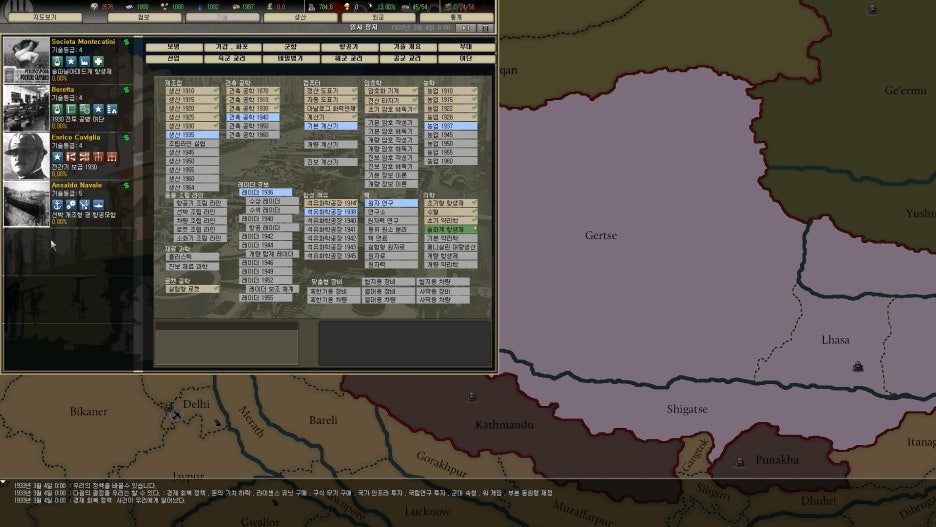This screenshot has height=527, width=936.
Task: Select the 원자 연구 technology
Action: [391, 204]
